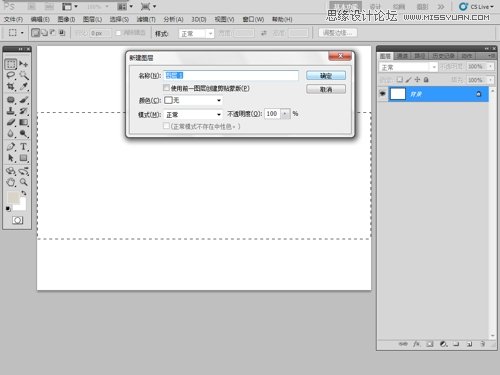Select the Type tool

[x=23, y=146]
